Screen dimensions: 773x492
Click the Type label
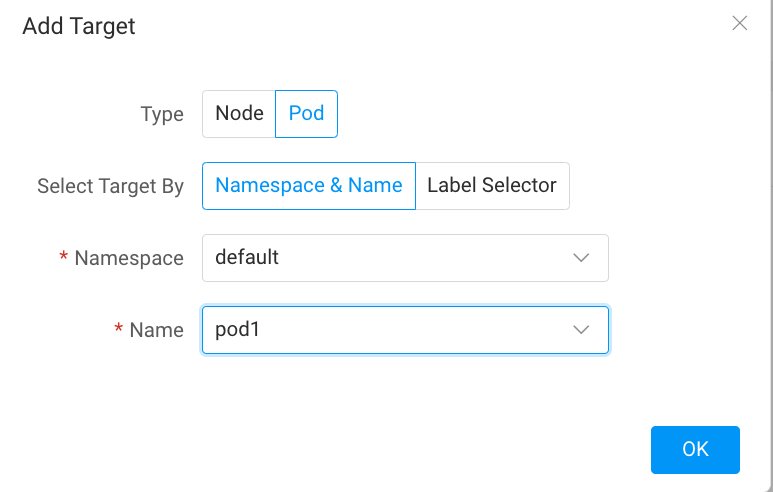(162, 115)
